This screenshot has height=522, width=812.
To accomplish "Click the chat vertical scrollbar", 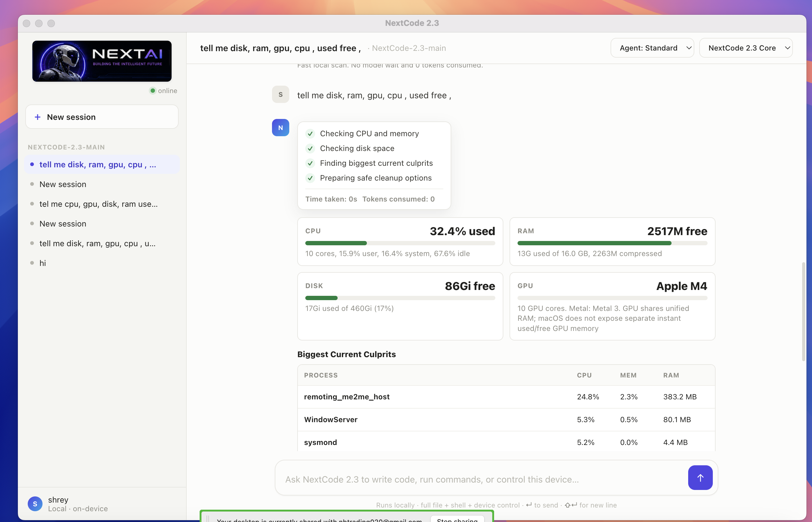I will pyautogui.click(x=803, y=311).
